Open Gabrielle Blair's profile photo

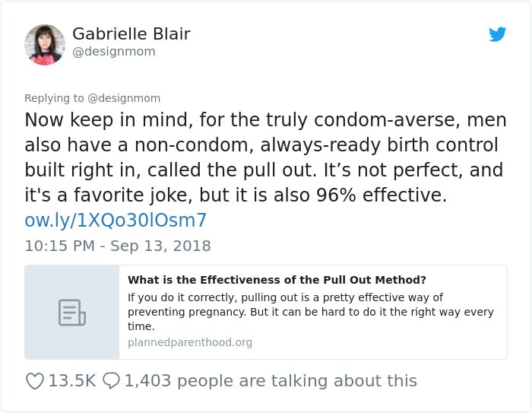click(45, 45)
